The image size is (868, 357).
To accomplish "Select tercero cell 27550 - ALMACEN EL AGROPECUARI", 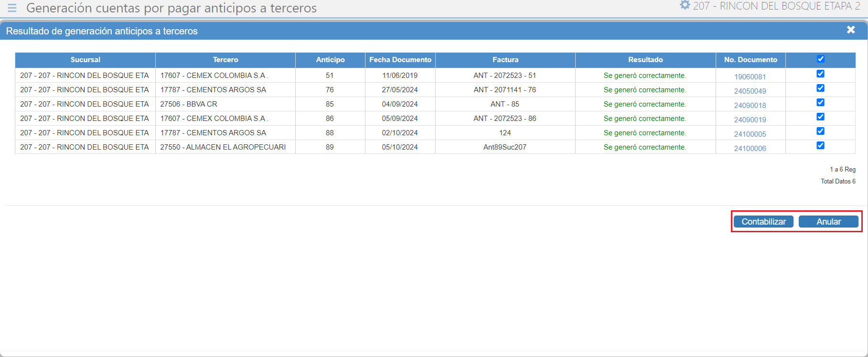I will (225, 147).
